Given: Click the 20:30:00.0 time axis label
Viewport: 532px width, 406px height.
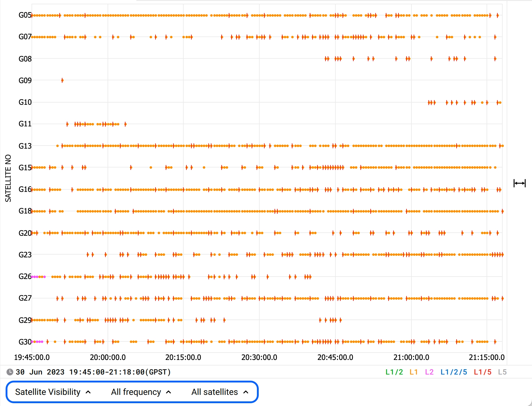Looking at the screenshot, I should pyautogui.click(x=259, y=357).
